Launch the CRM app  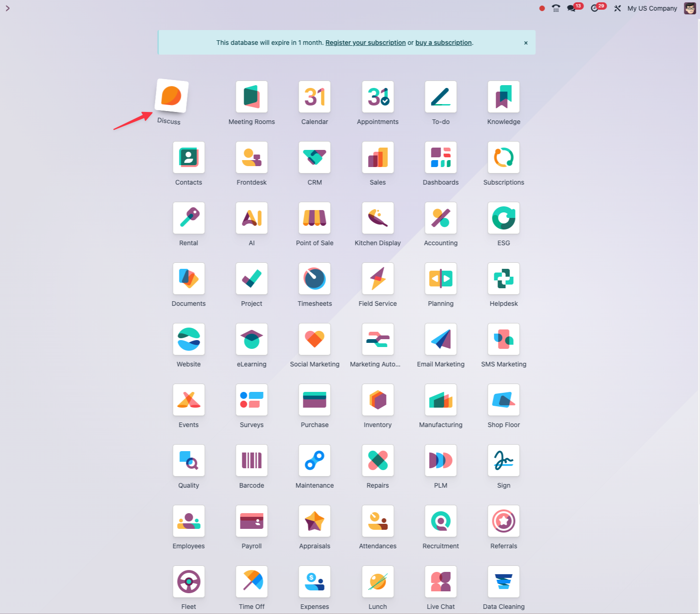315,157
